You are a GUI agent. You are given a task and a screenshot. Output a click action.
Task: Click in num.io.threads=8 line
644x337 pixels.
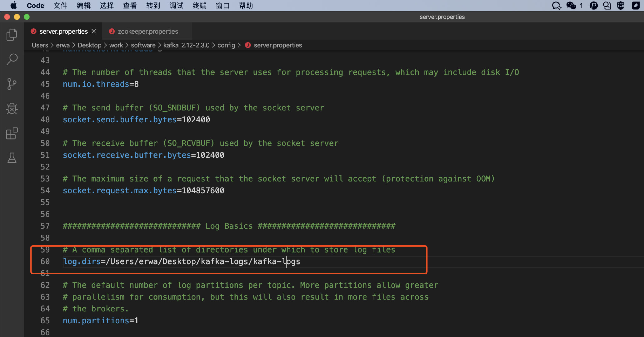point(101,84)
